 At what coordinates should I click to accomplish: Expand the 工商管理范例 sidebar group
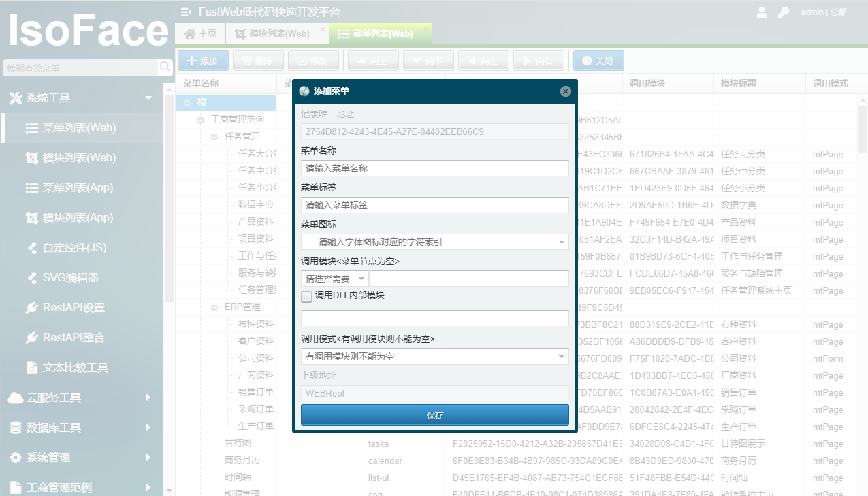tap(82, 486)
